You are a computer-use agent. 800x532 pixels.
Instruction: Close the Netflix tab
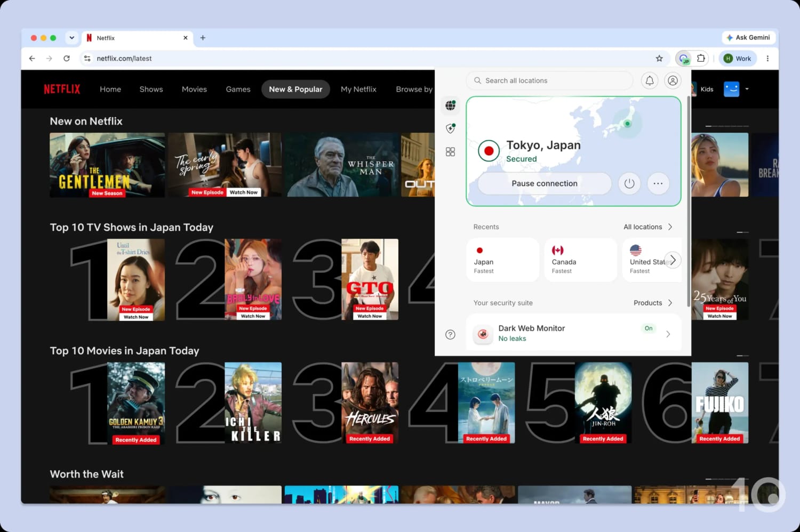pyautogui.click(x=186, y=38)
